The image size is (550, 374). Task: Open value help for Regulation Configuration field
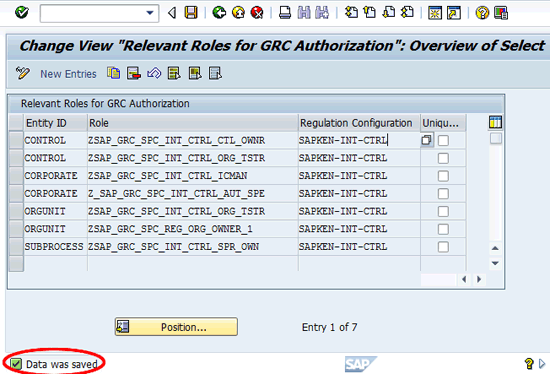click(427, 140)
